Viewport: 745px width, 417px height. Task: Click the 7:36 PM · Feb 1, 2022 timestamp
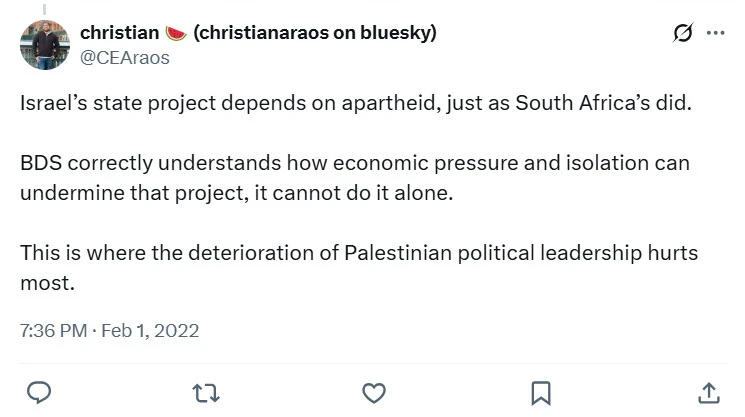pos(109,330)
